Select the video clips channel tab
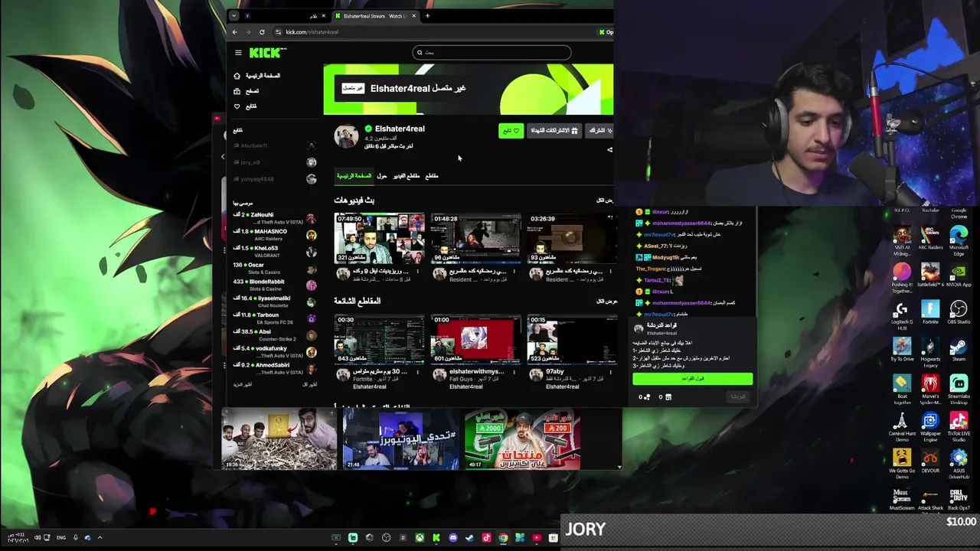 pos(407,176)
